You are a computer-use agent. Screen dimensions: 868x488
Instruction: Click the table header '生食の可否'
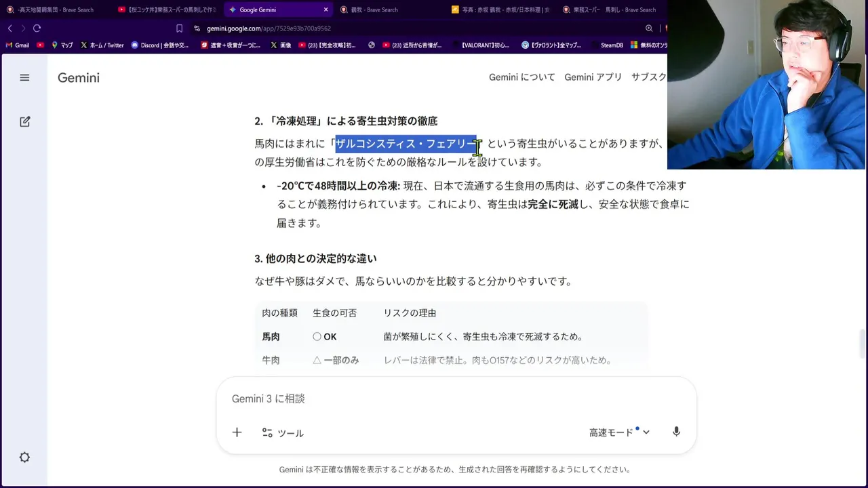pyautogui.click(x=334, y=313)
